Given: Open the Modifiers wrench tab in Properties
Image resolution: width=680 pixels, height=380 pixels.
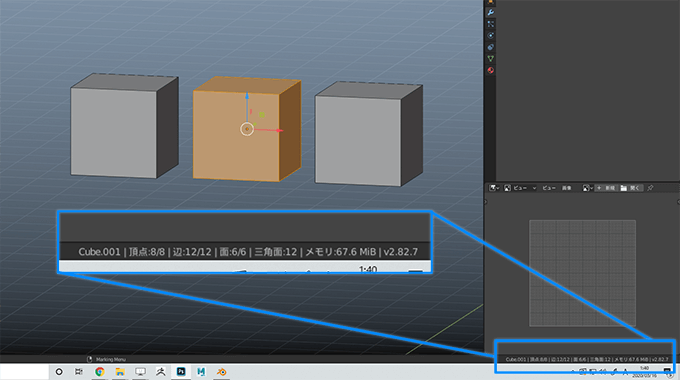Looking at the screenshot, I should pos(490,13).
